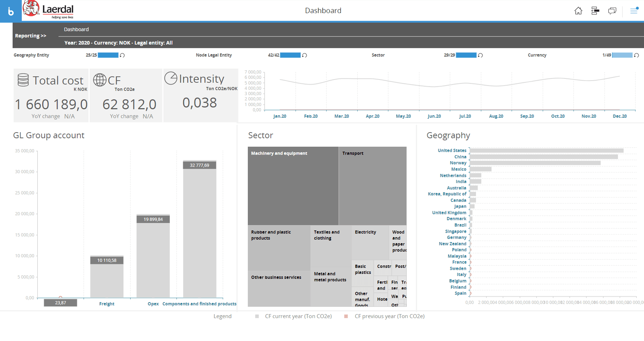Reset the Currency filter selection
The image size is (644, 341).
pyautogui.click(x=636, y=55)
